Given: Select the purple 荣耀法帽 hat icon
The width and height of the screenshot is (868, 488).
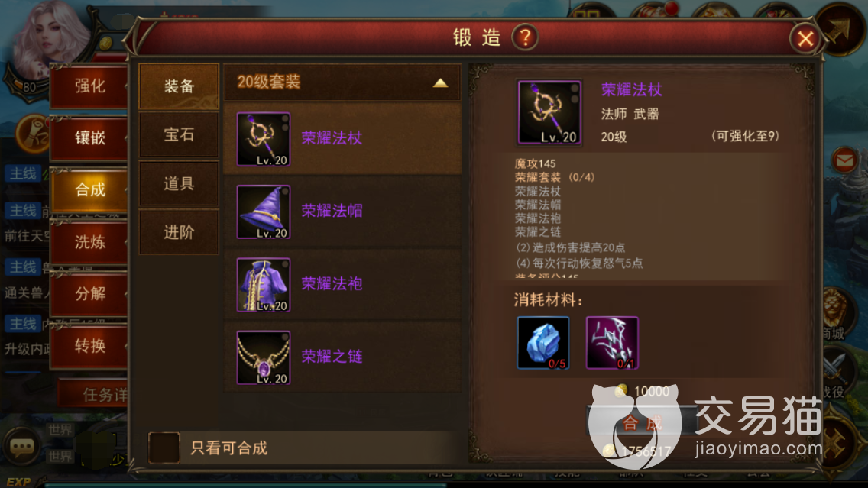Looking at the screenshot, I should point(264,212).
